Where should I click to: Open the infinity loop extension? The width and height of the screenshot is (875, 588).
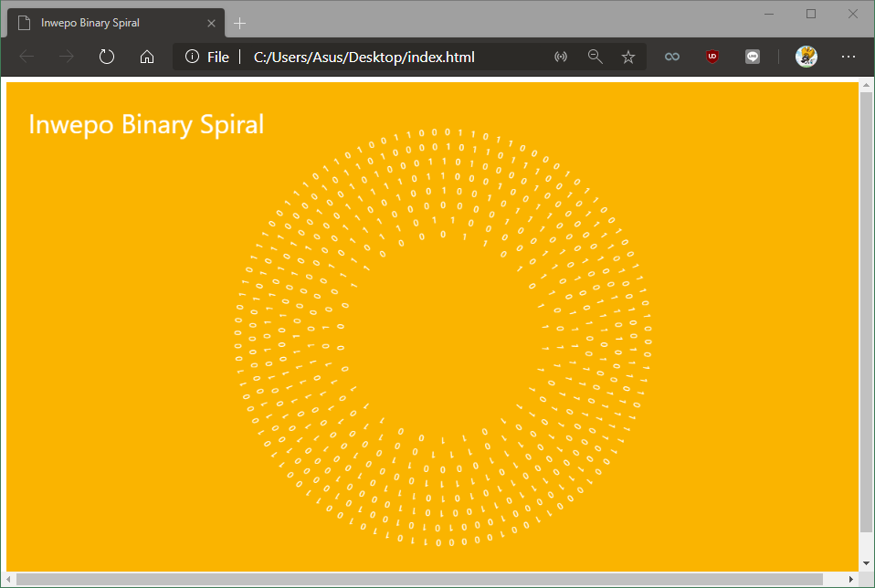pyautogui.click(x=672, y=57)
